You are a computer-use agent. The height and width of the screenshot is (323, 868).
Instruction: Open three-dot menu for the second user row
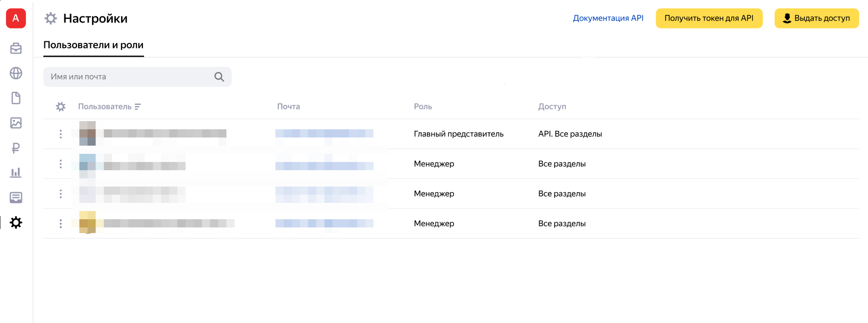point(61,164)
